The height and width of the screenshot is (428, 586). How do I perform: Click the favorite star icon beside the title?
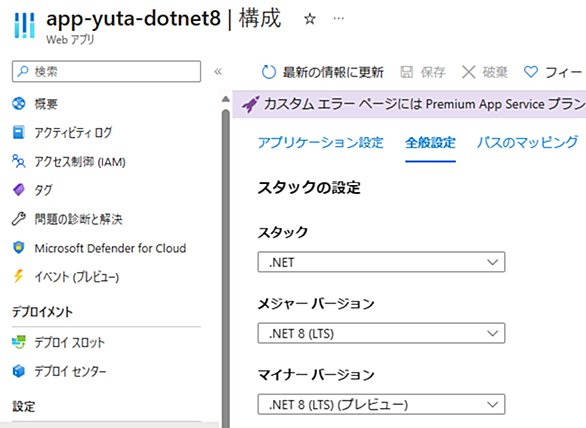(x=310, y=19)
